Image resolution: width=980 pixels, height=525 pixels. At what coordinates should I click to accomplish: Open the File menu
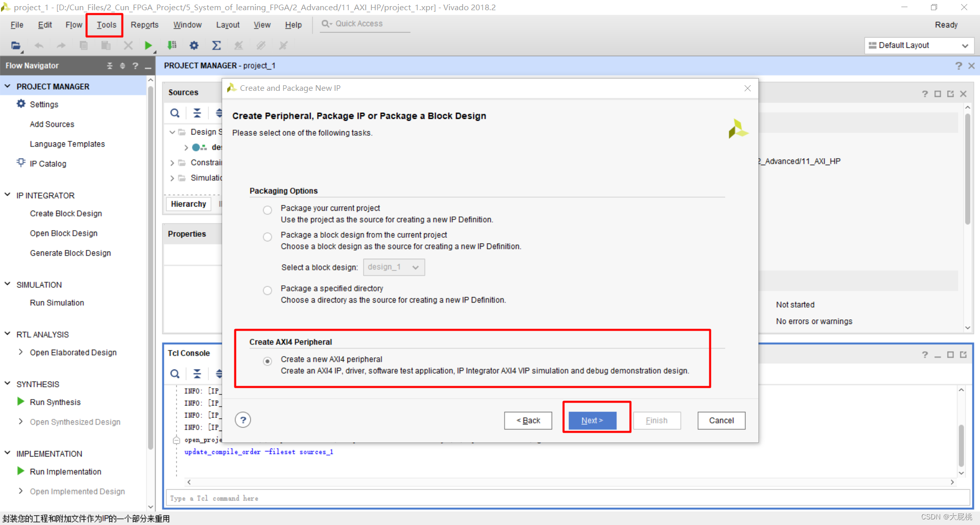coord(17,25)
